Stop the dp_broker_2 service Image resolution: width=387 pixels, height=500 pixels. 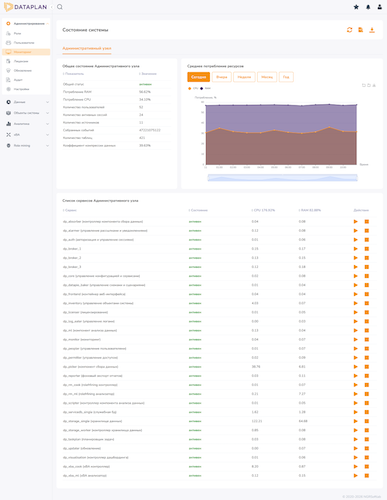tap(367, 258)
